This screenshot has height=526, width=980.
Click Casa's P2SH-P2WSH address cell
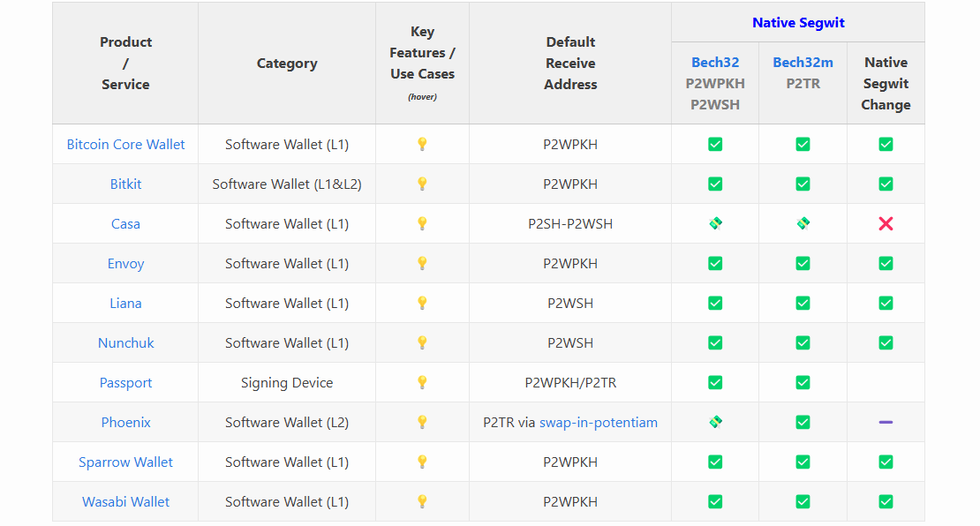point(570,223)
